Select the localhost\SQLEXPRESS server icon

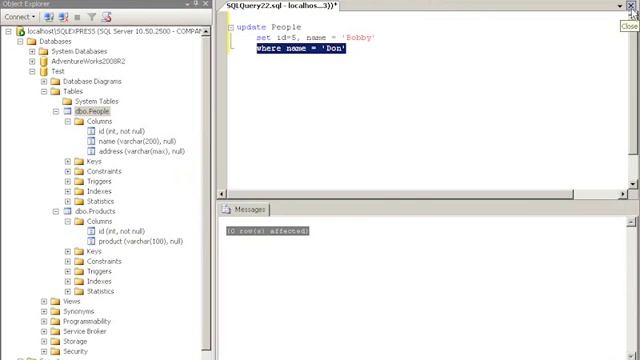pos(20,31)
